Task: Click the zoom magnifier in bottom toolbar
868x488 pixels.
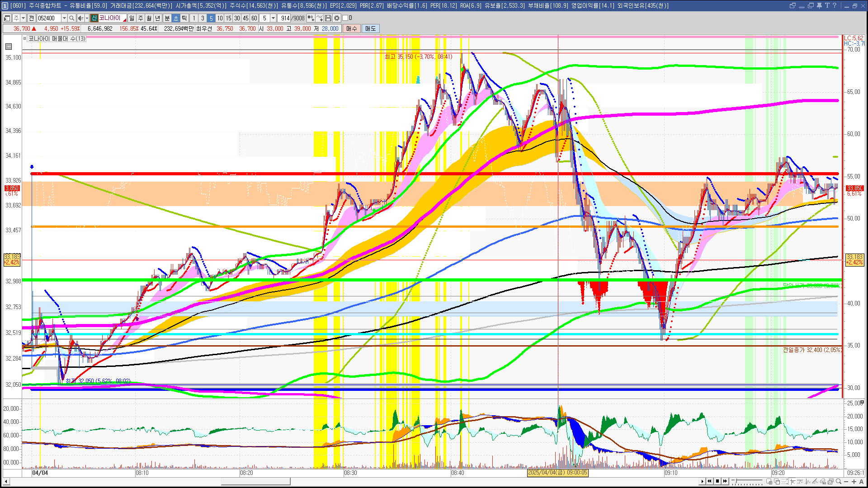Action: (x=839, y=482)
